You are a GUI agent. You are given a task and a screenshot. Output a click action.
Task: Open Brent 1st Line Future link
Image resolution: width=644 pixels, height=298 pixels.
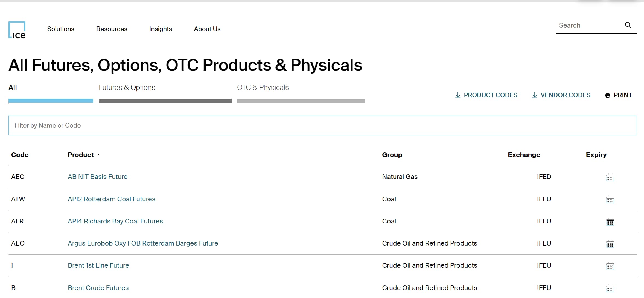pyautogui.click(x=98, y=265)
